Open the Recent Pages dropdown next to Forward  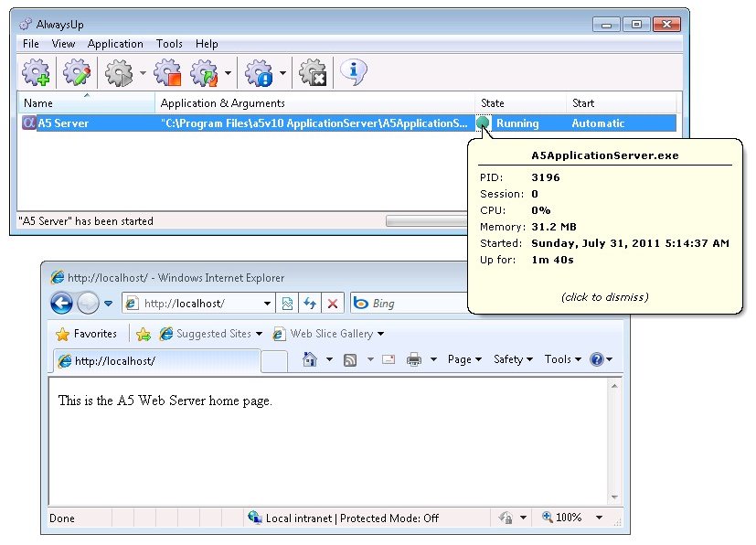(109, 304)
